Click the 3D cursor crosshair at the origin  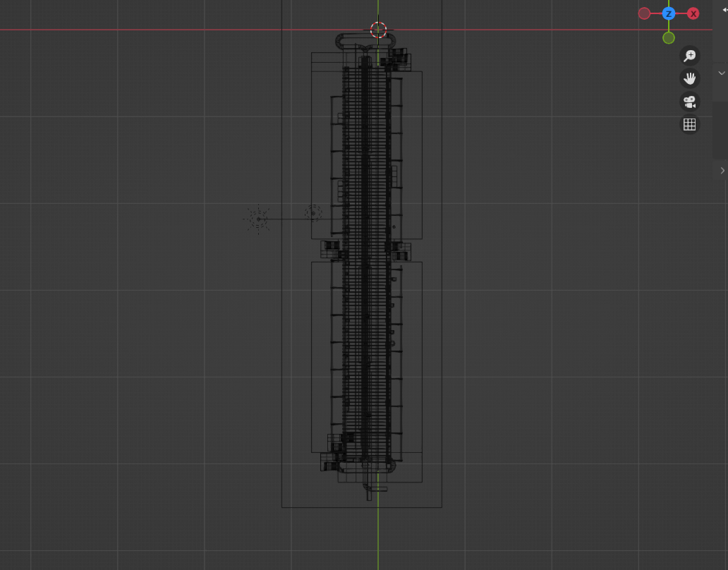click(x=379, y=30)
